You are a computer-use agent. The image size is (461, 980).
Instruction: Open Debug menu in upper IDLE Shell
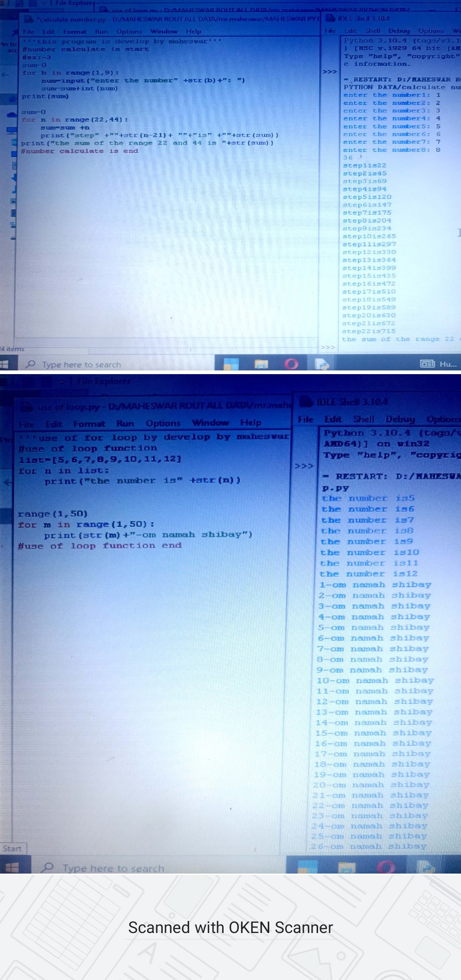399,31
